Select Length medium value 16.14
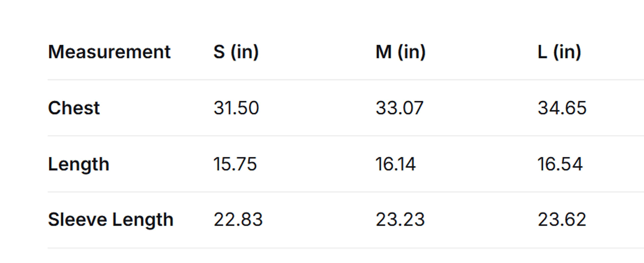644x263 pixels. pyautogui.click(x=396, y=164)
